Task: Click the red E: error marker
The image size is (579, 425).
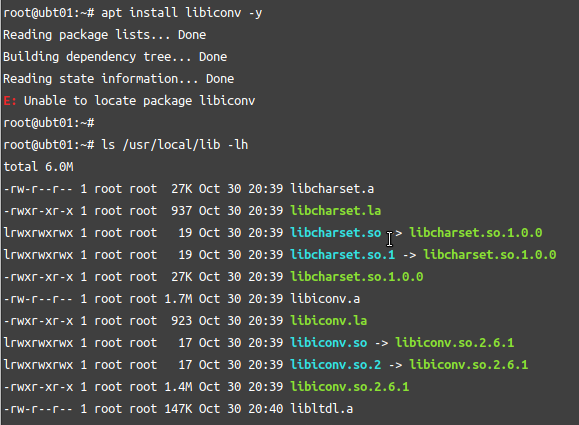Action: point(10,100)
